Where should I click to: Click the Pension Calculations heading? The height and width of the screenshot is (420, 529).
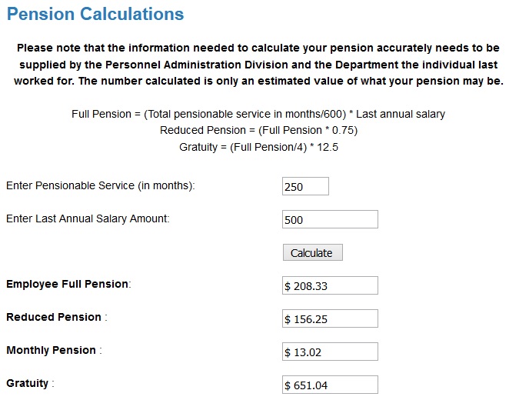[95, 14]
